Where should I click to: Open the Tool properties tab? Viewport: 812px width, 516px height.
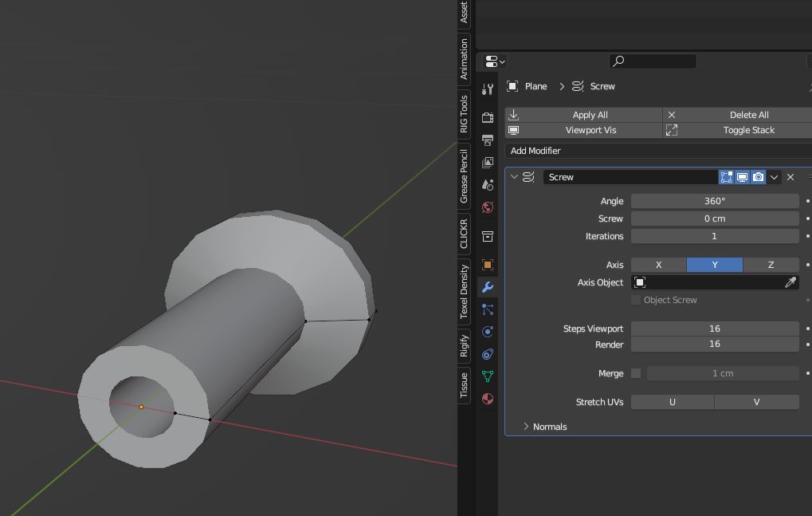click(488, 89)
